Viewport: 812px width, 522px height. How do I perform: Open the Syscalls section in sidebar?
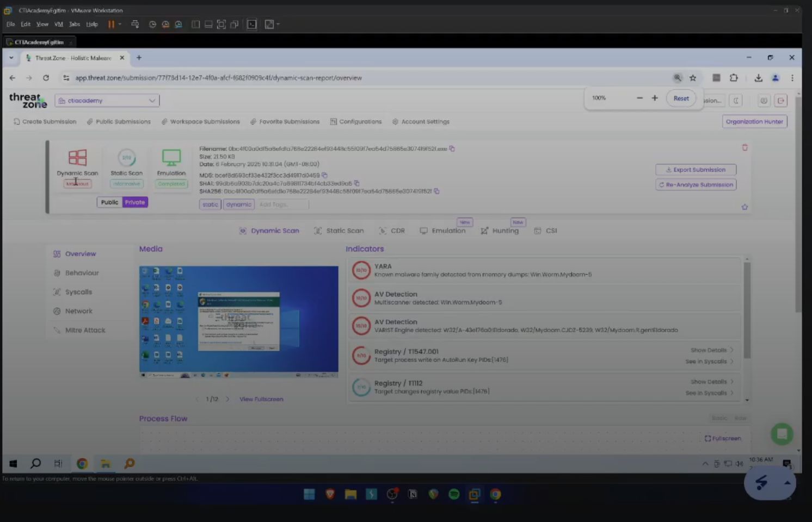coord(73,292)
